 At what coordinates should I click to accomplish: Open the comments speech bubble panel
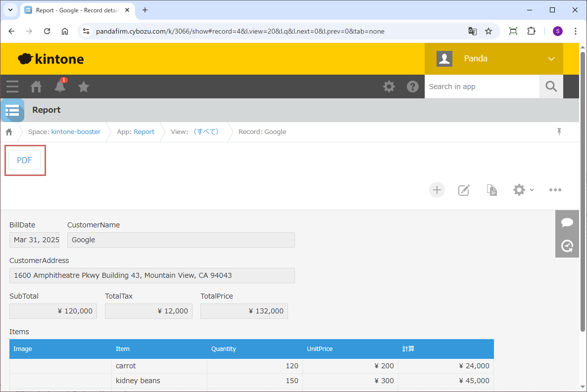coord(567,222)
